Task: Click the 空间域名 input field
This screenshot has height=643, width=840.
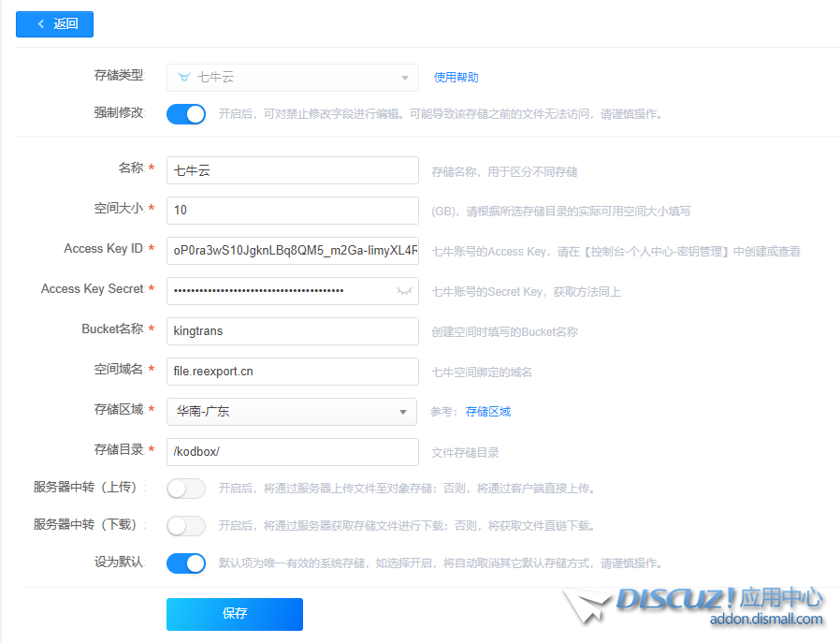Action: pyautogui.click(x=292, y=372)
